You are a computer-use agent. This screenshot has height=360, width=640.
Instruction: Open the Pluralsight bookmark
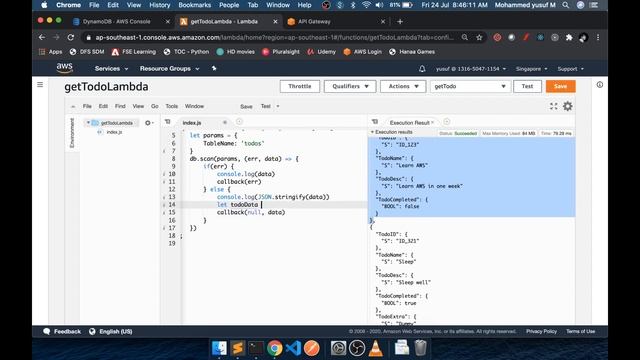click(x=281, y=52)
